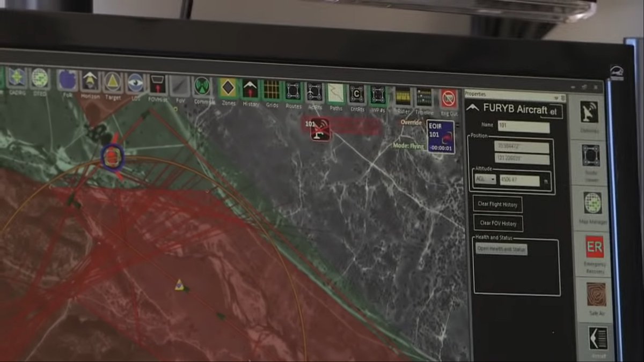644x362 pixels.
Task: Toggle the FoV display icon
Action: pyautogui.click(x=179, y=85)
